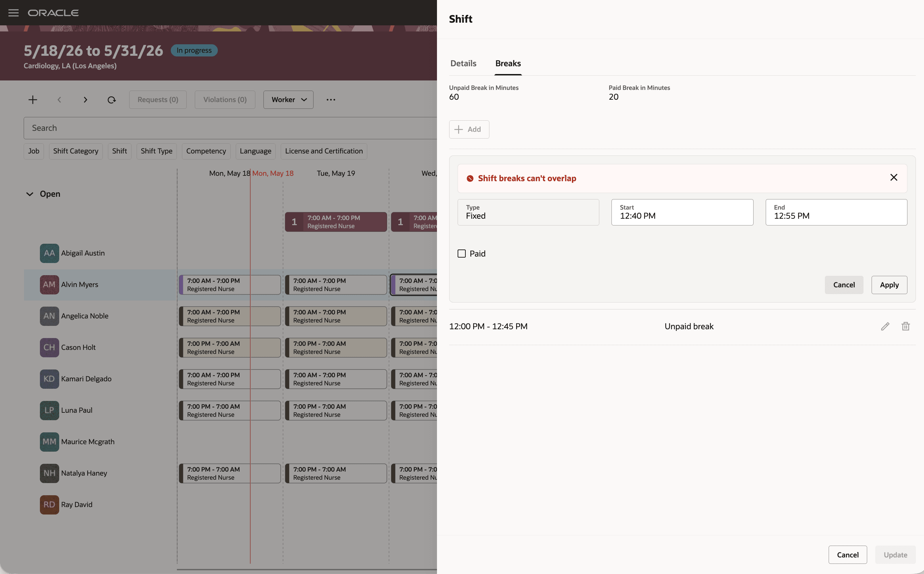Screen dimensions: 924x574
Task: Edit the 12:00 PM unpaid break
Action: (x=885, y=326)
